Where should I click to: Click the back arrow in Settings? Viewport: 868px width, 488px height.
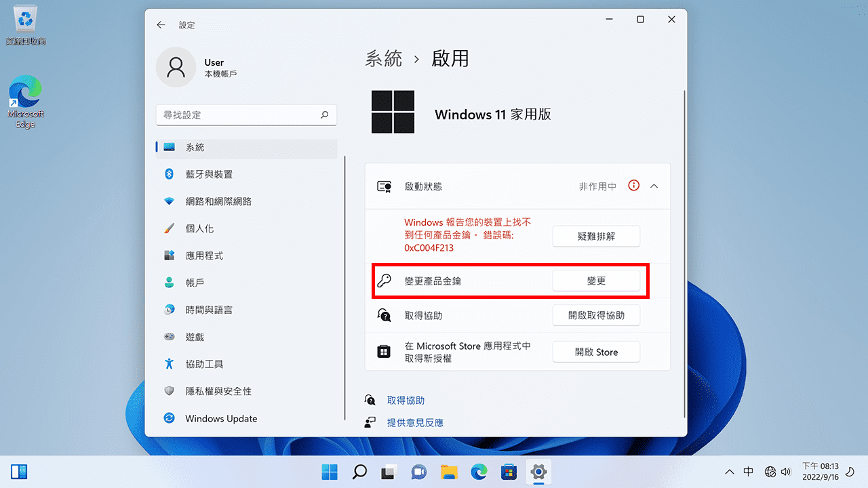(161, 24)
